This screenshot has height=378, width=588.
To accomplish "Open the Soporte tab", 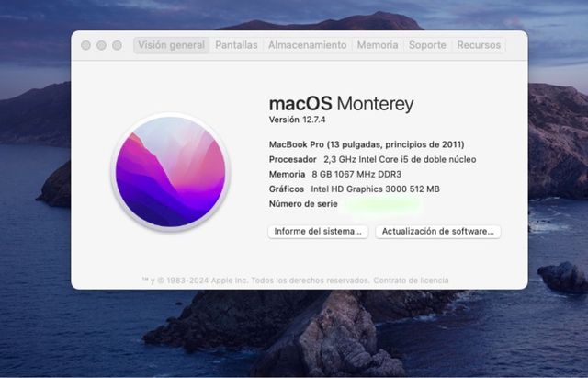I will [x=427, y=45].
